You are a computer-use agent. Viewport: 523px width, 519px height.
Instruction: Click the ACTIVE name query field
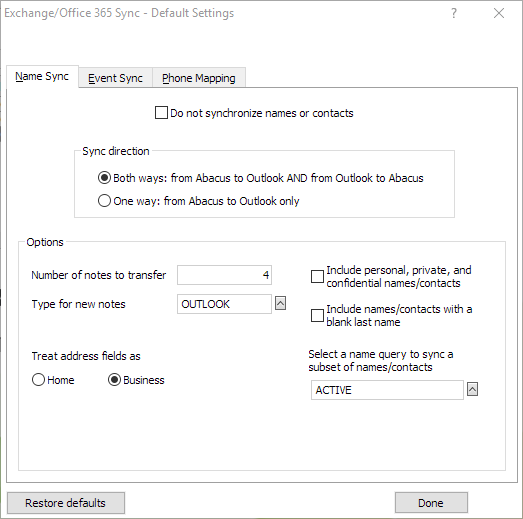(x=387, y=390)
